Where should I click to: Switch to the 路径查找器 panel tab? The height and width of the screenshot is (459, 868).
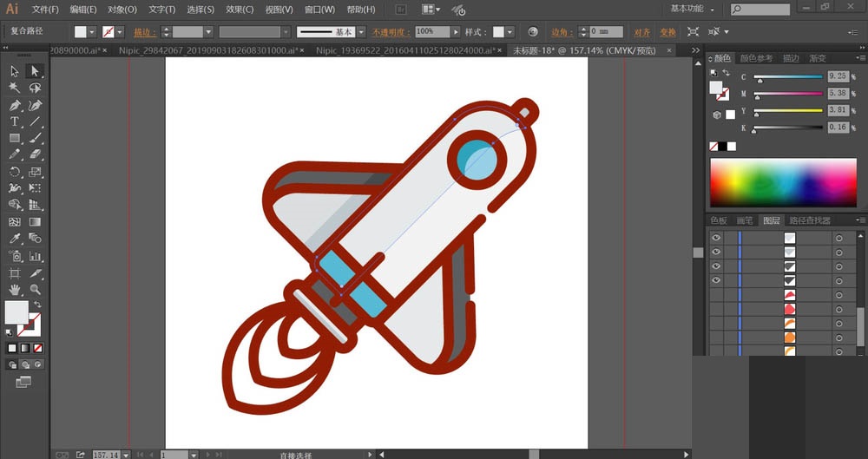810,220
